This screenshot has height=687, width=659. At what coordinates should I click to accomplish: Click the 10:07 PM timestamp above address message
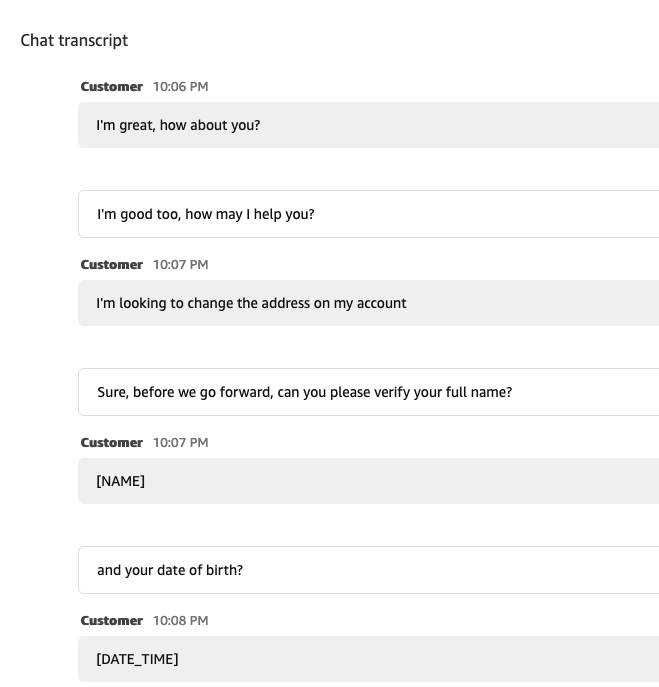181,265
